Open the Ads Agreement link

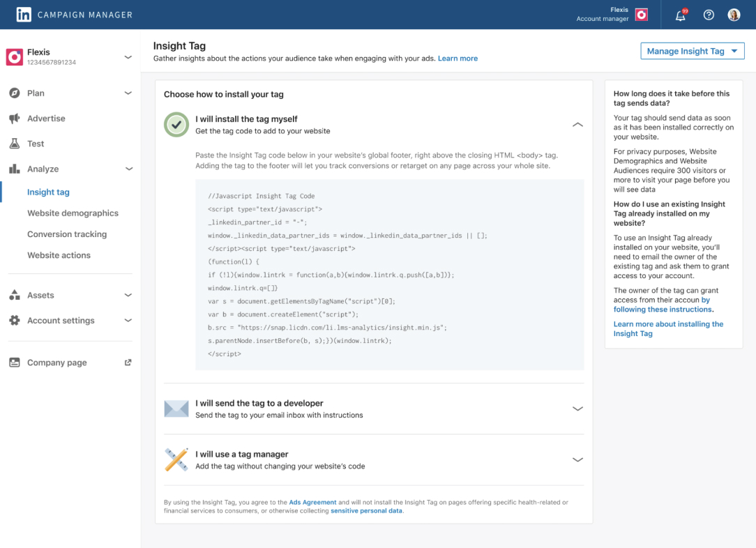pyautogui.click(x=312, y=502)
